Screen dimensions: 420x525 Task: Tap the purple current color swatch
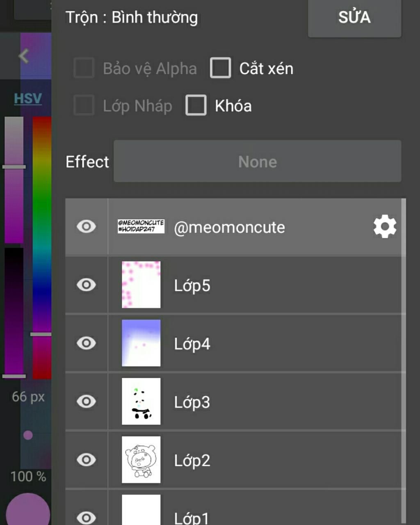point(28,511)
